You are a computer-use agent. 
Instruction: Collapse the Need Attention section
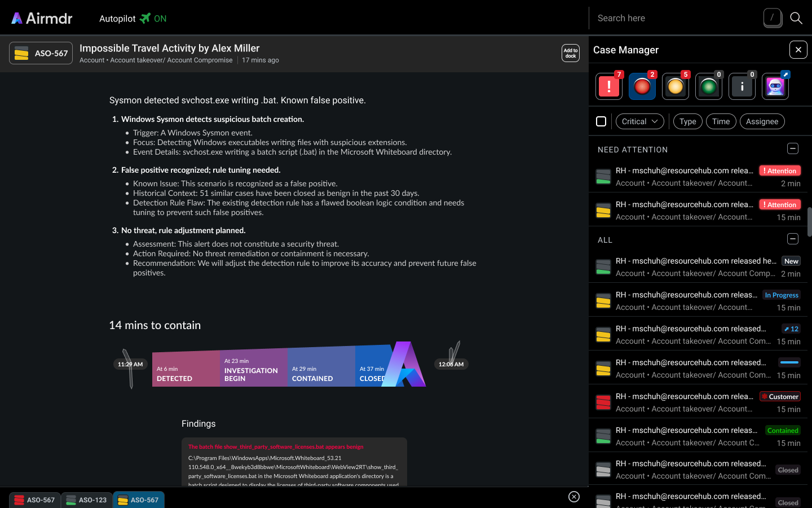pyautogui.click(x=792, y=149)
